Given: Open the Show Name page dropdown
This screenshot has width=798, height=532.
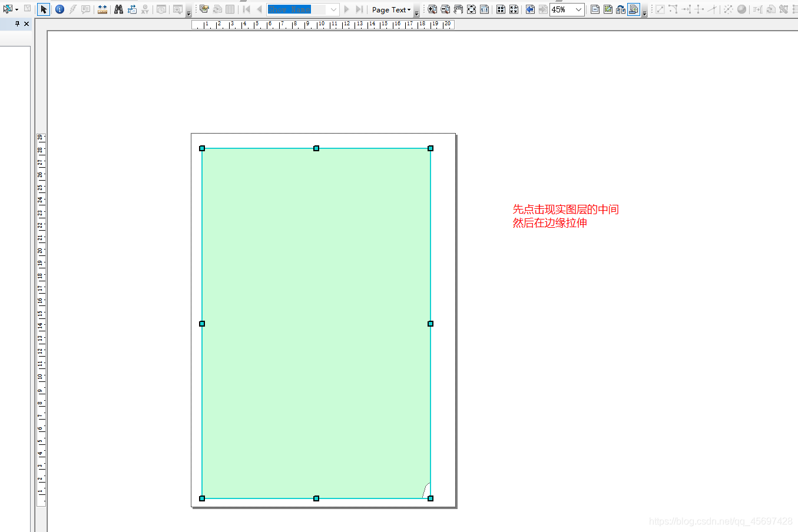Looking at the screenshot, I should 333,9.
